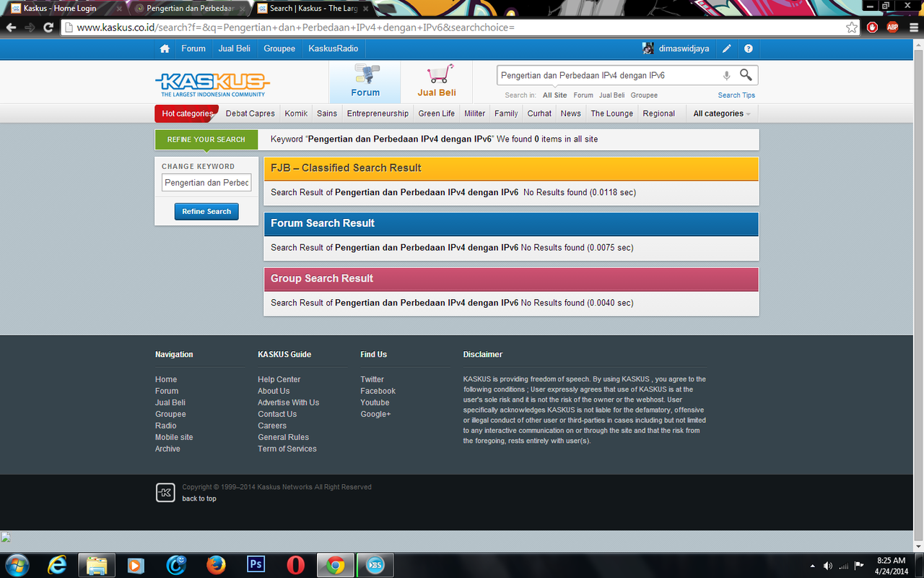Switch to the Pengertian dan Perbedaan tab

[190, 9]
